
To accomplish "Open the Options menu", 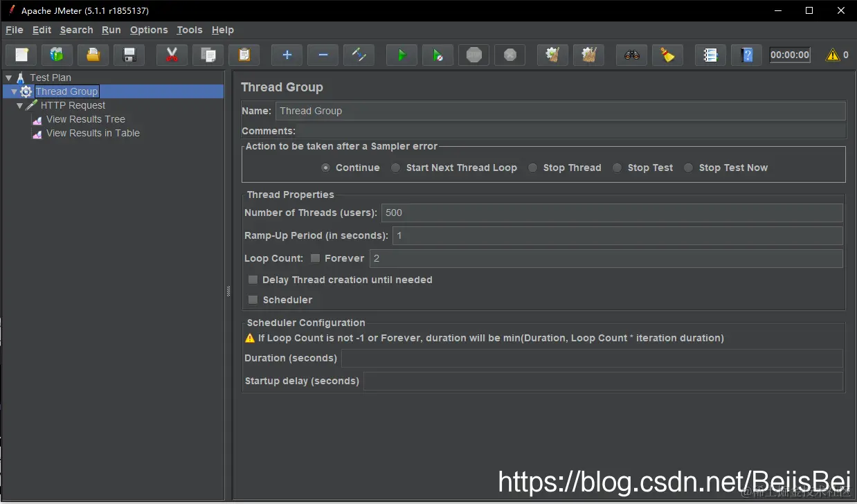I will [x=149, y=30].
